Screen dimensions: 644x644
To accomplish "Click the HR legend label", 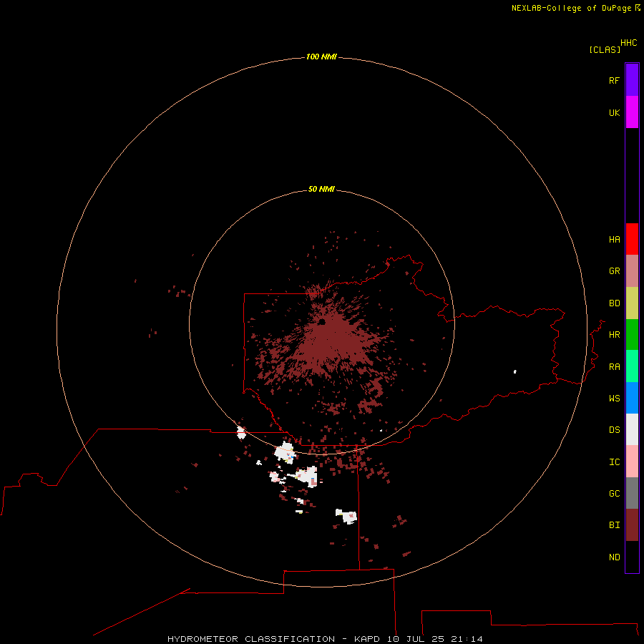I will (x=614, y=335).
